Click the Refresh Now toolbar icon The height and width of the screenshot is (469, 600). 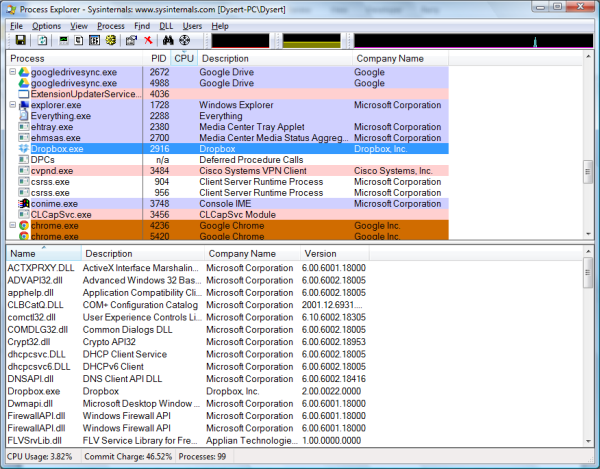point(42,40)
